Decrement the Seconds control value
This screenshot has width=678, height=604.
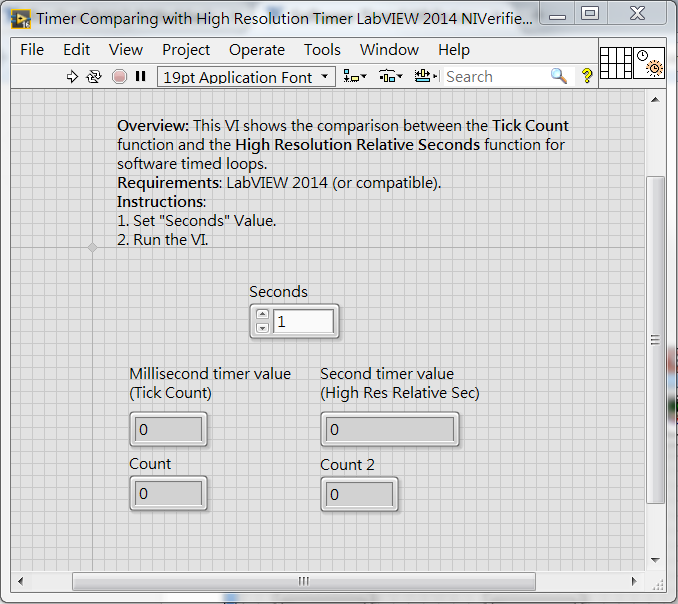coord(262,328)
